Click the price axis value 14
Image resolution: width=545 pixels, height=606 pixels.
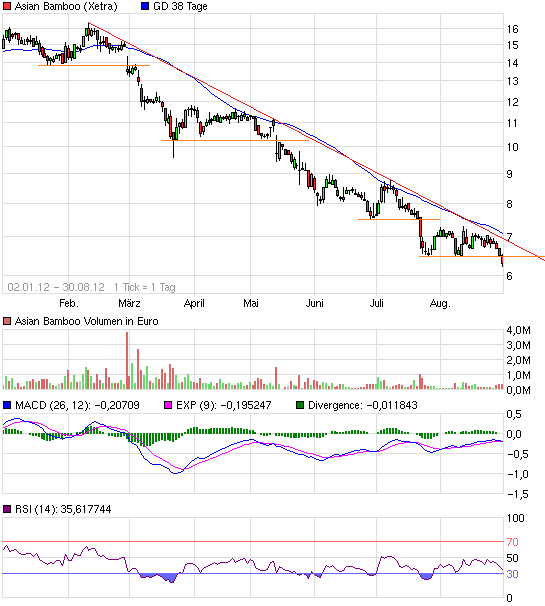(513, 63)
